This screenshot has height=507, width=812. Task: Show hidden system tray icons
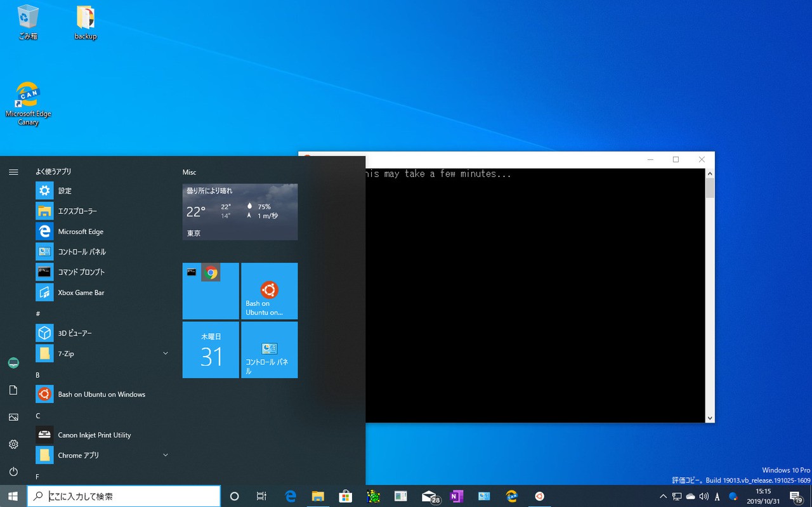click(x=663, y=496)
